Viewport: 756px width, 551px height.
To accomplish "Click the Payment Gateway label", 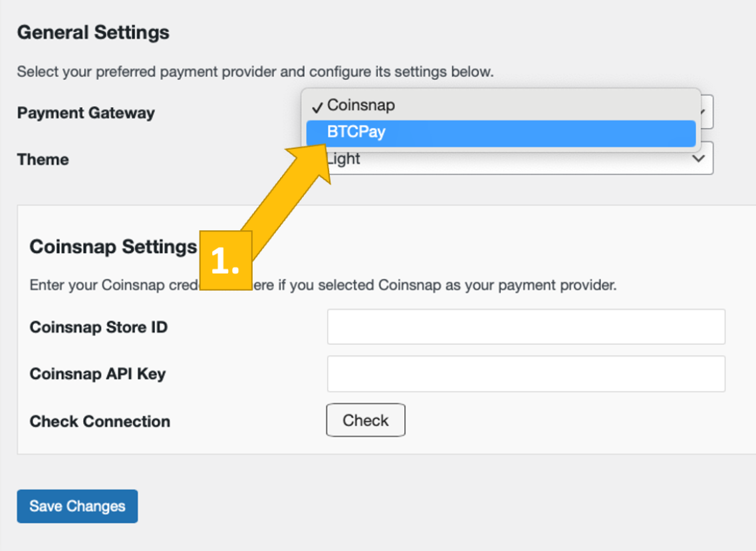I will [86, 113].
